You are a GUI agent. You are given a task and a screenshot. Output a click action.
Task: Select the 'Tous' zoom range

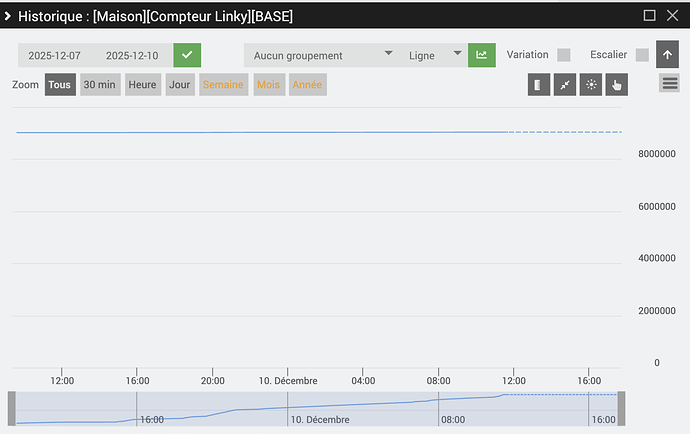tap(60, 85)
